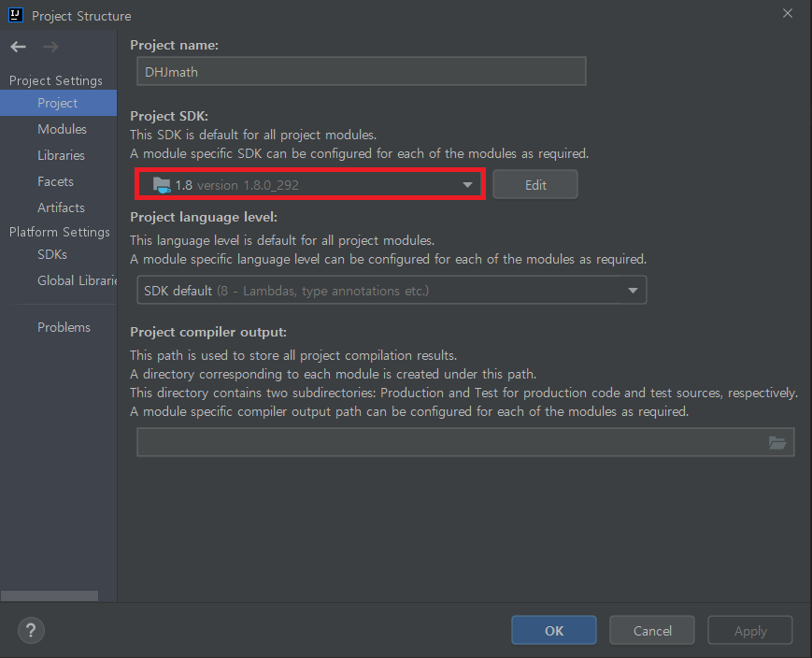Open the Modules settings page
The width and height of the screenshot is (812, 658).
(x=62, y=129)
